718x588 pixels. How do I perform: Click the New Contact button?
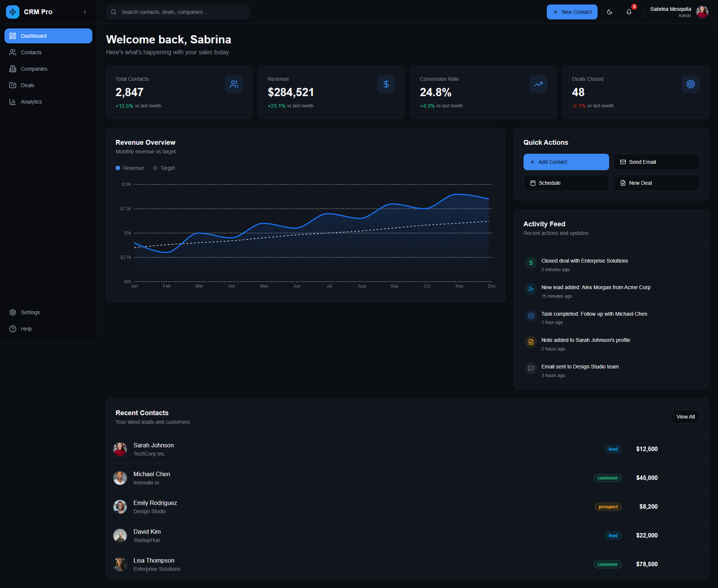click(572, 12)
